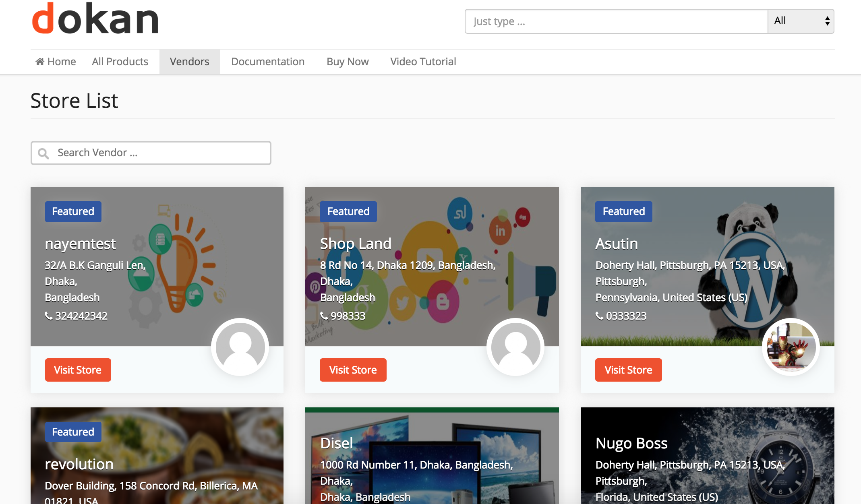Click Featured badge on revolution card

[73, 432]
